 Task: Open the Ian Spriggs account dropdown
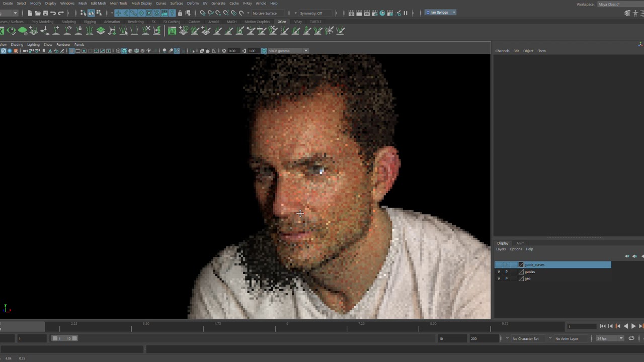(441, 13)
